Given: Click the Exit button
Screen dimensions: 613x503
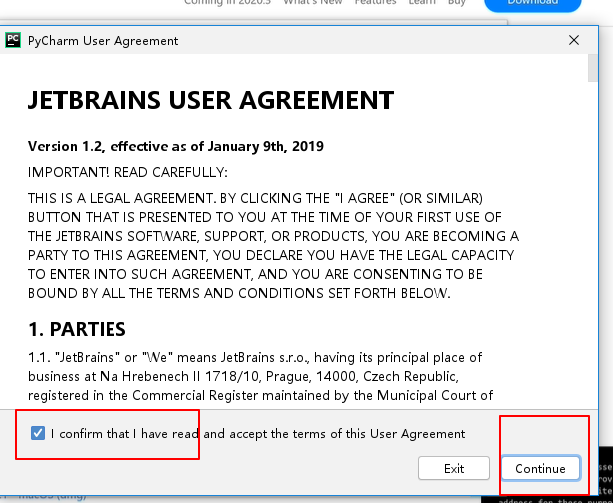Looking at the screenshot, I should (454, 468).
